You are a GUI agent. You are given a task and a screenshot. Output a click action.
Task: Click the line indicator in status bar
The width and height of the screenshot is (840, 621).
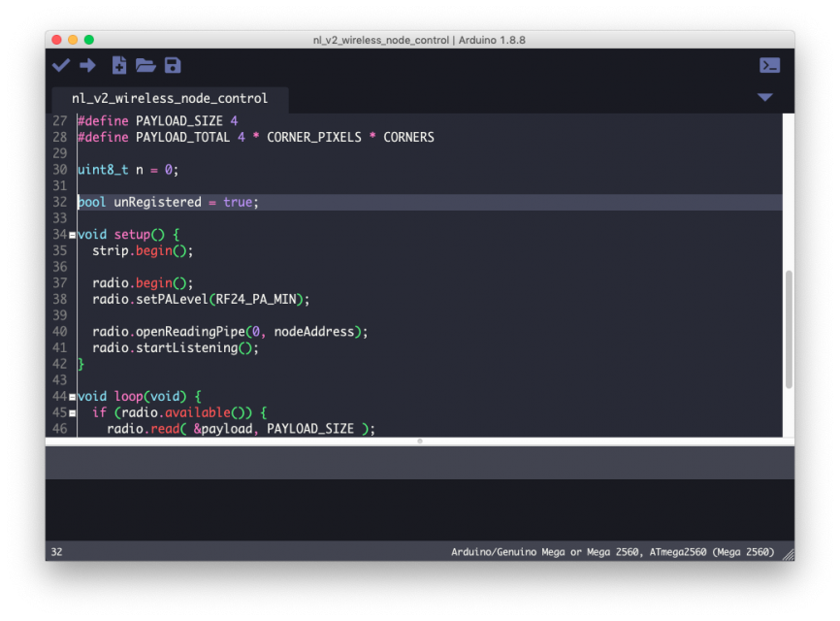coord(56,551)
